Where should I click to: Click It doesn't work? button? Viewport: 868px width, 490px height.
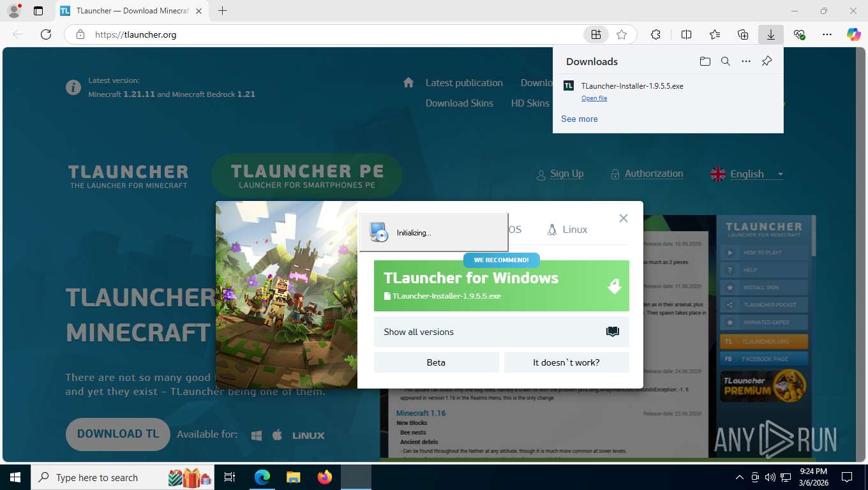(x=567, y=362)
